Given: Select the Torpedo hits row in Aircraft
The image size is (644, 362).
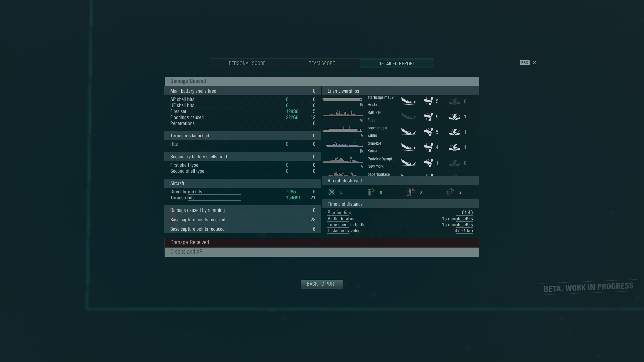Looking at the screenshot, I should click(243, 198).
